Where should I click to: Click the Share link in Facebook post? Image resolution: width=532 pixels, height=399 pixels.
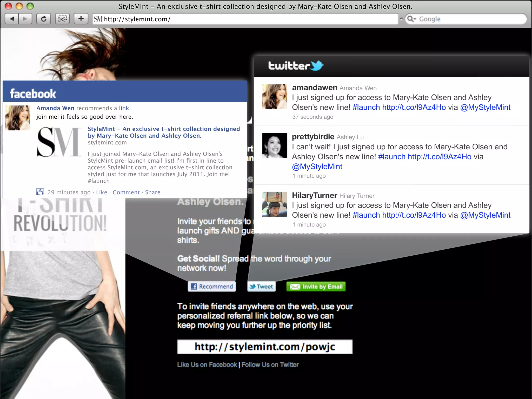click(x=152, y=192)
